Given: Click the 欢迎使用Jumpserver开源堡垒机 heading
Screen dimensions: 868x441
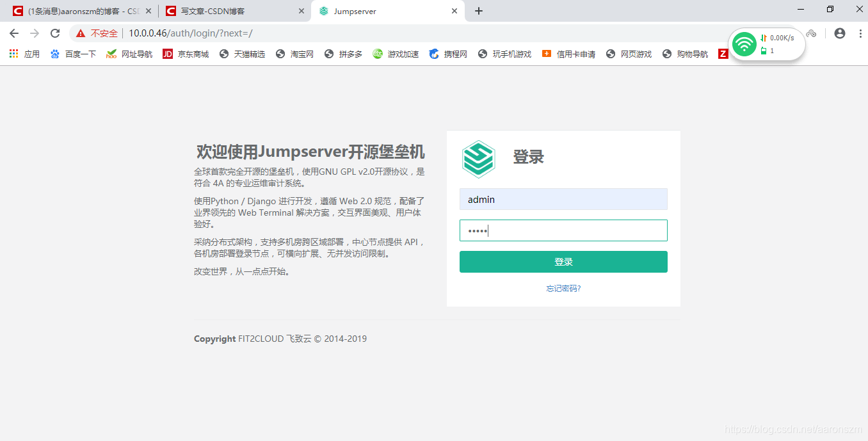Looking at the screenshot, I should click(310, 152).
